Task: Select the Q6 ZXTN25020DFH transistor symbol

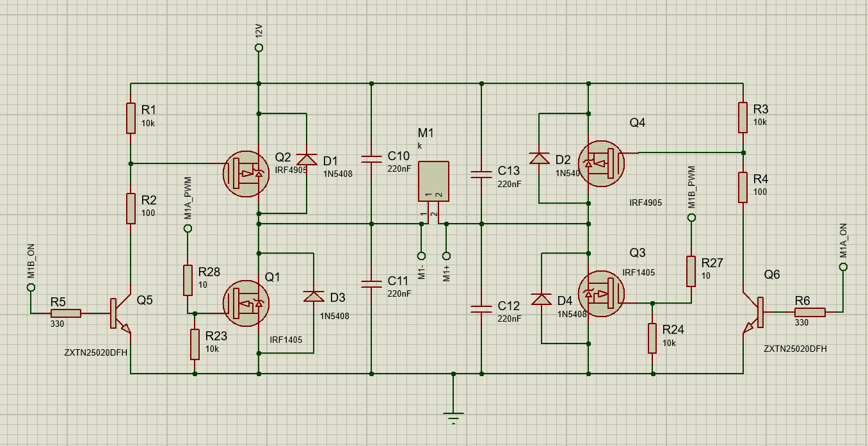Action: click(759, 314)
